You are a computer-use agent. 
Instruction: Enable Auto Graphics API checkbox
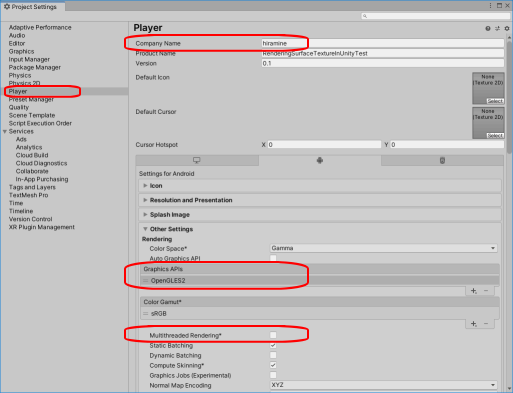273,258
